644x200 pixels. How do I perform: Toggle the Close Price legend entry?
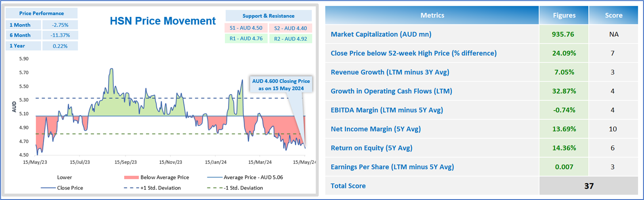[x=62, y=188]
